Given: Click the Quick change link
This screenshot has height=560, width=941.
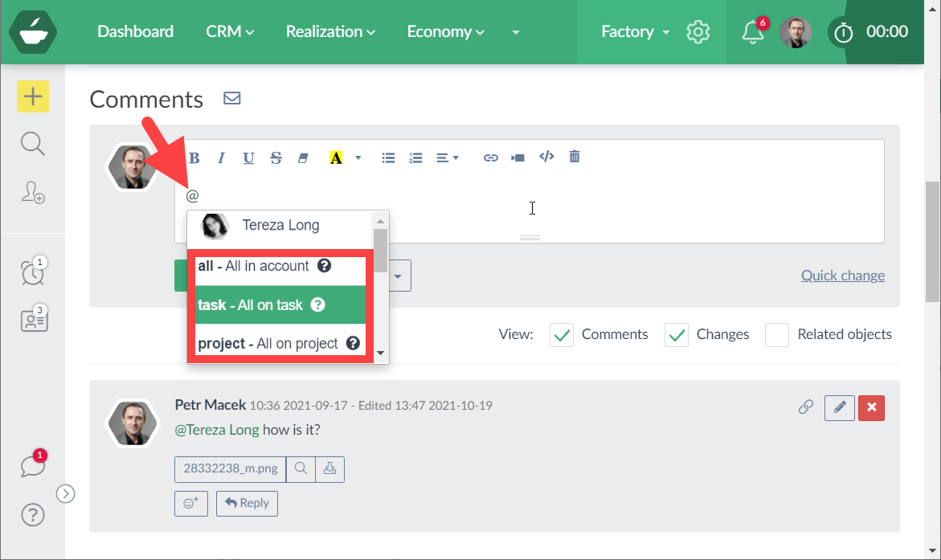Looking at the screenshot, I should pyautogui.click(x=842, y=276).
